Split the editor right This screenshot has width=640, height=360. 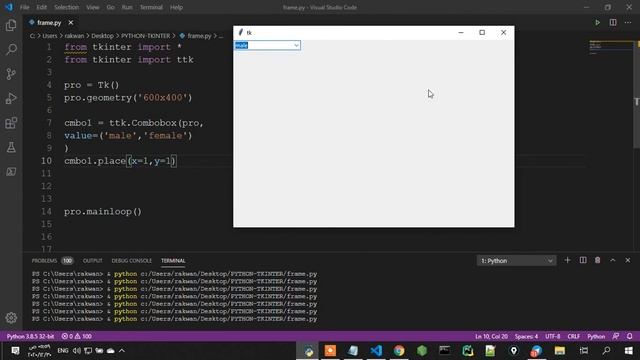(613, 22)
